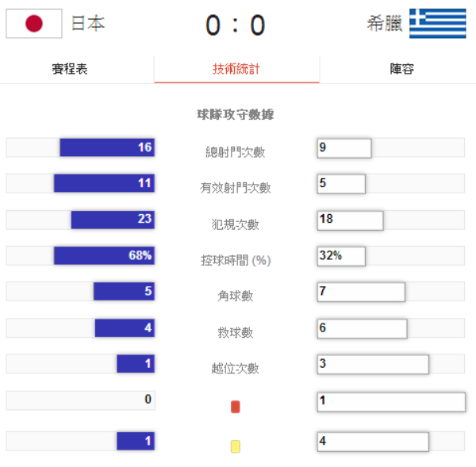
Task: Click the 球隊攻守數據 section heading
Action: click(236, 114)
